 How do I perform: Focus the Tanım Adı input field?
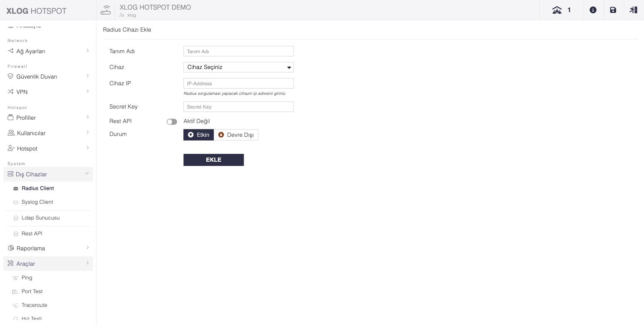(239, 51)
